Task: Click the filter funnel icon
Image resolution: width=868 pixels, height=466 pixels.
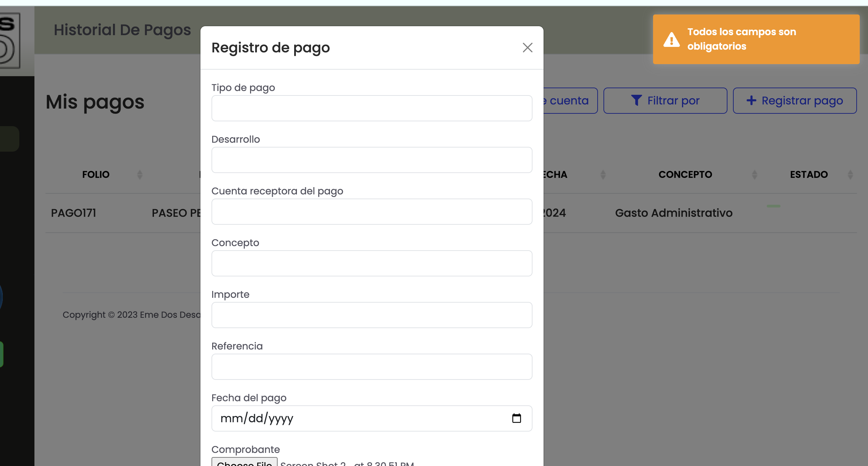Action: [x=636, y=100]
